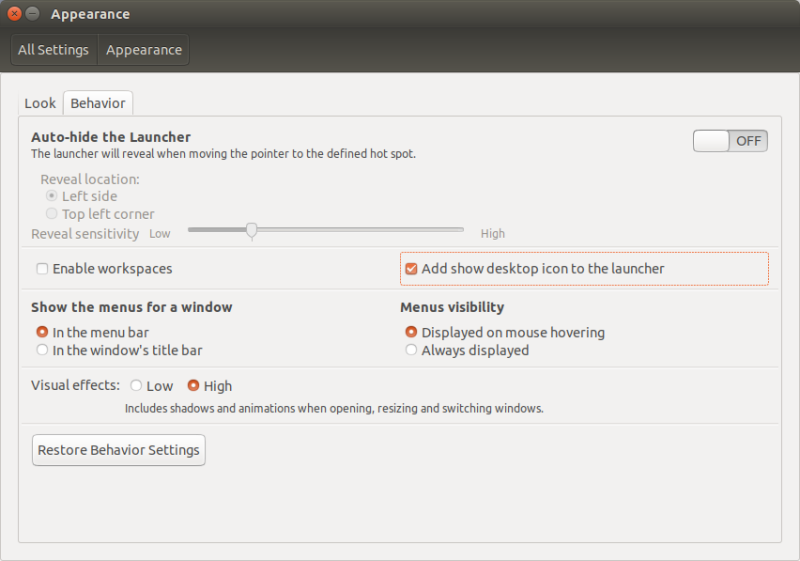This screenshot has height=561, width=800.
Task: Select Left side reveal location
Action: click(x=52, y=196)
